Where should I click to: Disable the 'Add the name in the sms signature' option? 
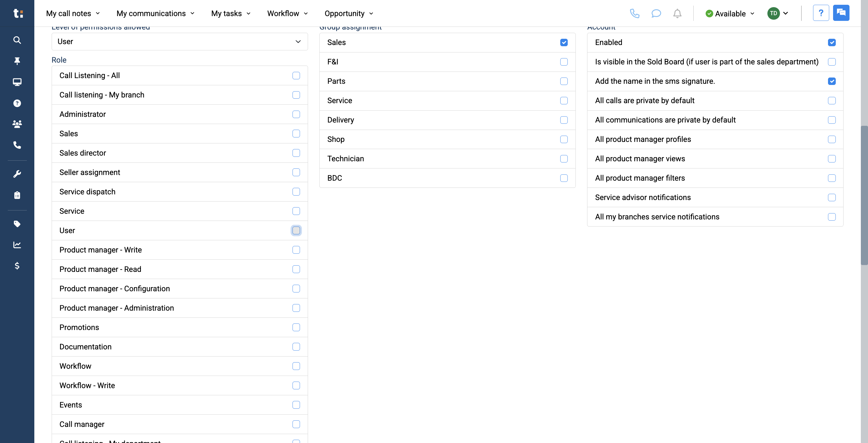(x=832, y=81)
